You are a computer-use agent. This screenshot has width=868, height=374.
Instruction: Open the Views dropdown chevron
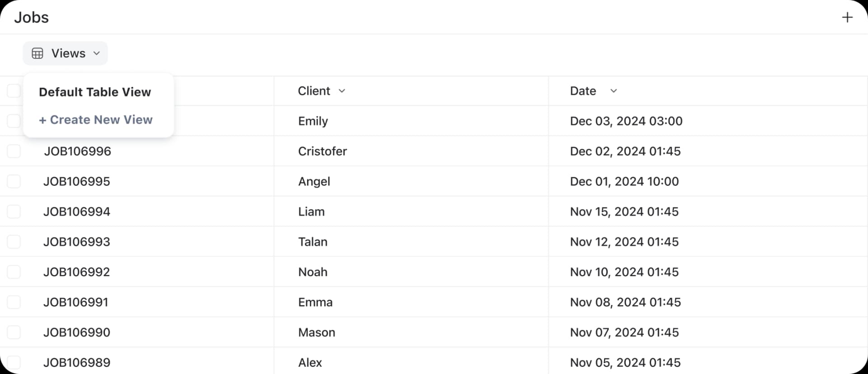pyautogui.click(x=97, y=53)
